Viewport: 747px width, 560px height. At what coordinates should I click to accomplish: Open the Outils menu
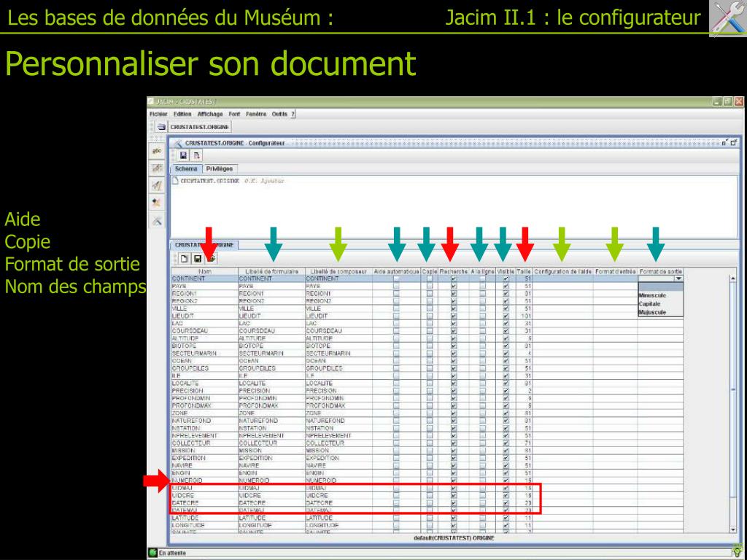[279, 114]
